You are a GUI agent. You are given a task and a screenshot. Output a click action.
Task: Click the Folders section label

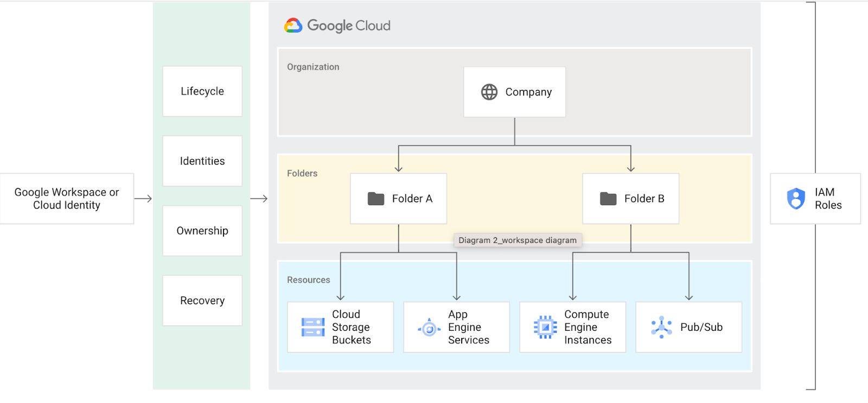[302, 173]
